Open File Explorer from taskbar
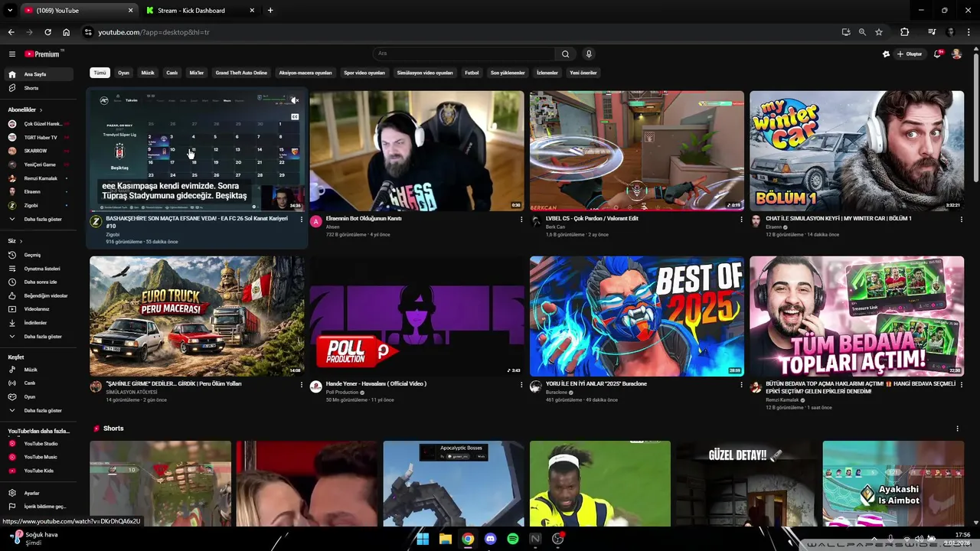The image size is (980, 551). [x=445, y=539]
